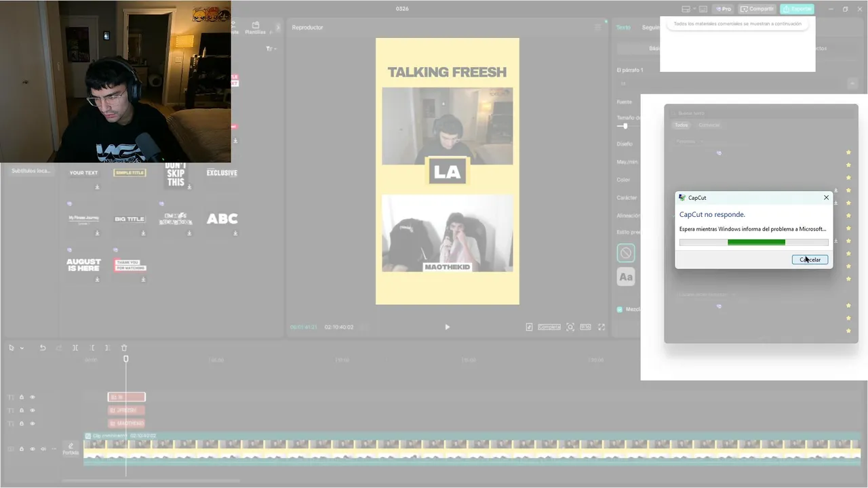Click the progress bar in the CapCut dialog
Viewport: 868px width, 488px height.
tap(753, 242)
